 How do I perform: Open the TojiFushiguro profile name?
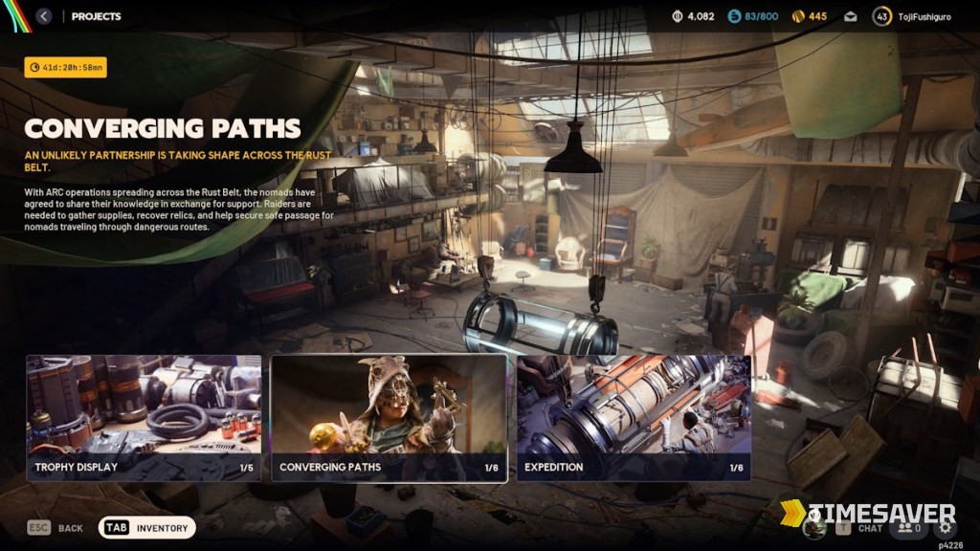pos(924,17)
